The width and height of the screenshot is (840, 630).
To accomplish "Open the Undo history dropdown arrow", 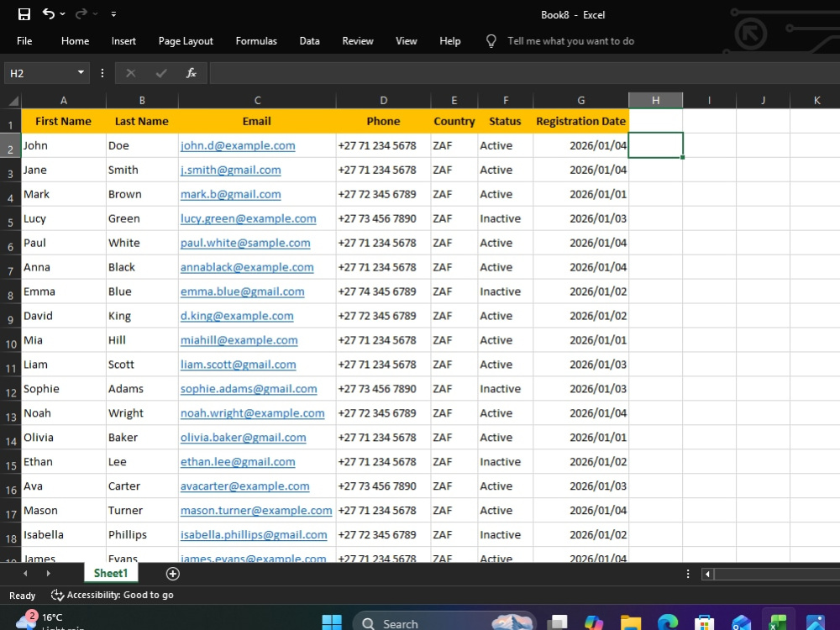I will click(x=63, y=14).
